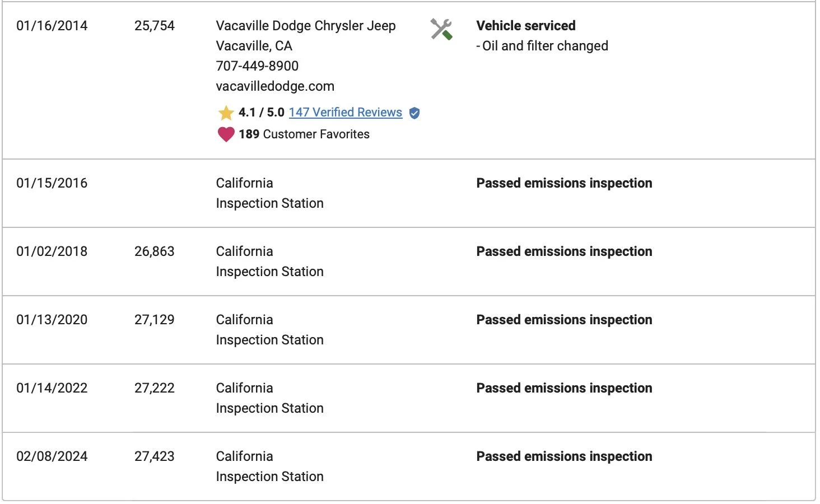Click the vacavilledodge.com website text
Image resolution: width=820 pixels, height=504 pixels.
275,86
